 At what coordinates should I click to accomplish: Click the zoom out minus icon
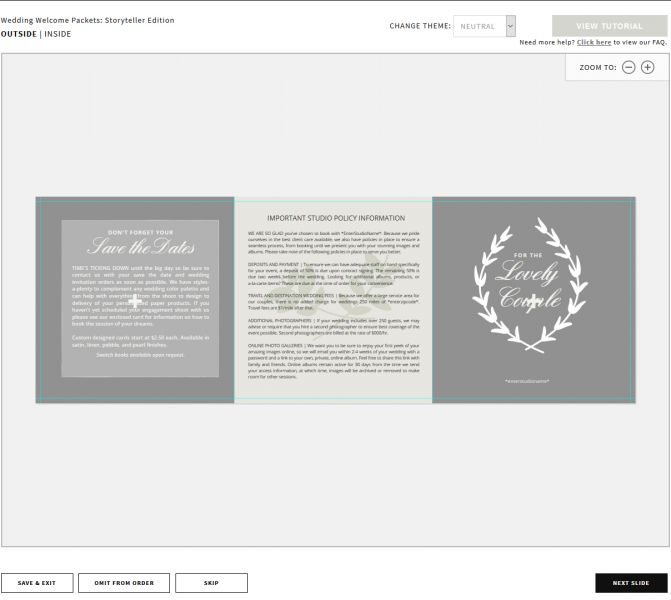pos(628,67)
